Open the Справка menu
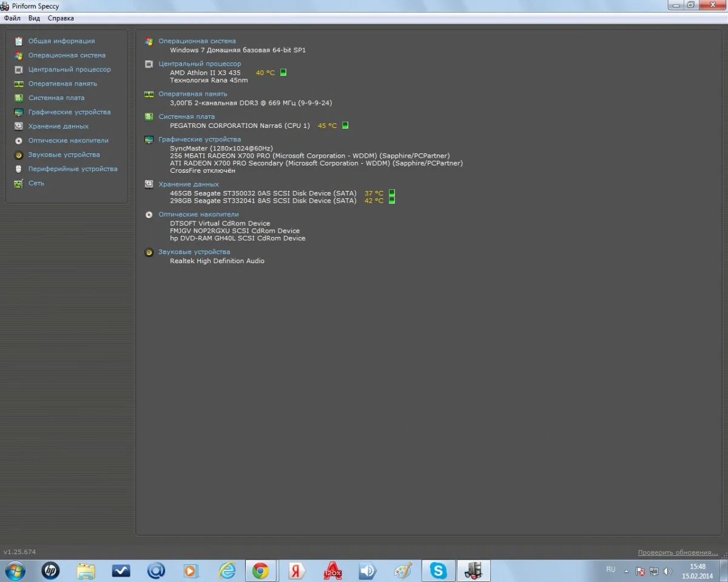Screen dimensions: 728x582 pos(61,18)
